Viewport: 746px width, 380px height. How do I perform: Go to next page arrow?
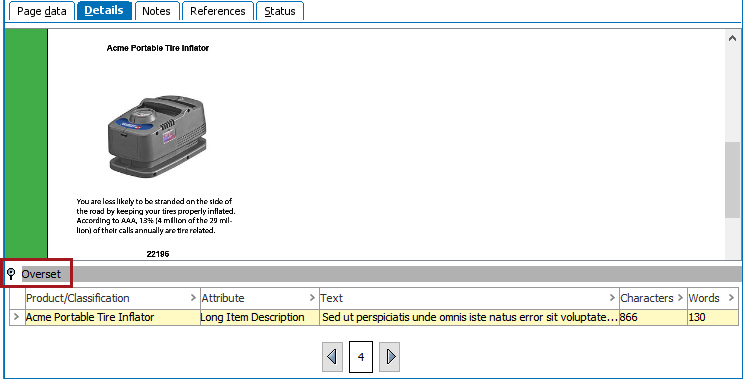tap(390, 356)
